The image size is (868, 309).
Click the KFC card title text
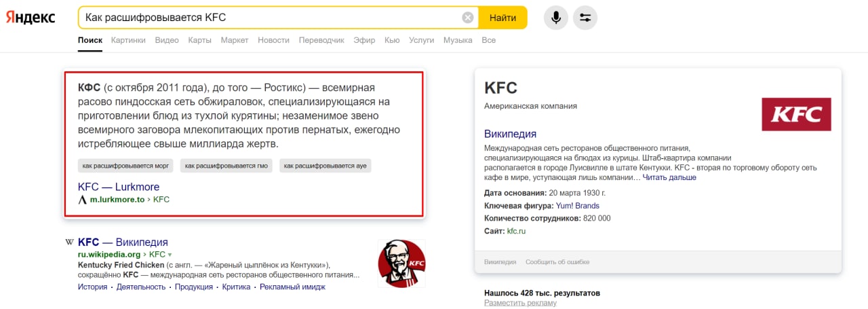click(501, 88)
